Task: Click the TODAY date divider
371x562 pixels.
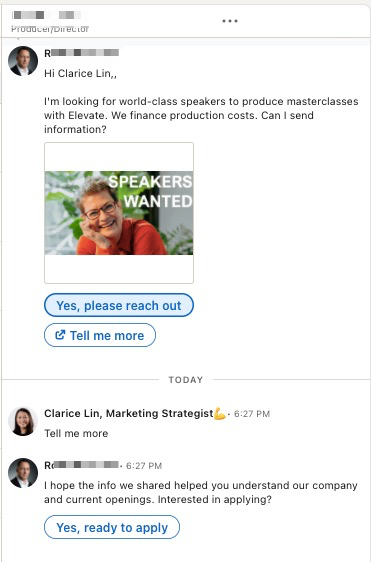Action: tap(186, 380)
